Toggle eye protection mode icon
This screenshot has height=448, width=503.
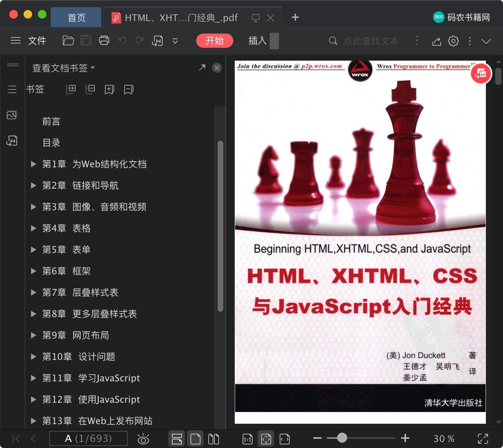click(143, 439)
